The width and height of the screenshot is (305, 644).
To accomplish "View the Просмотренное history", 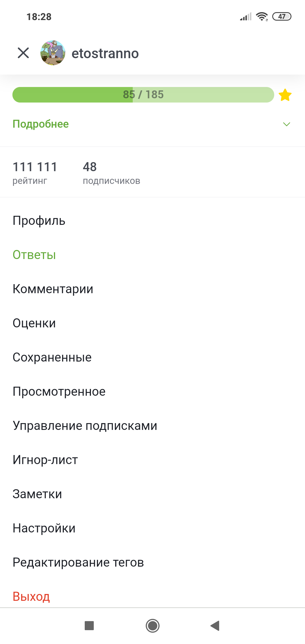I will 59,391.
